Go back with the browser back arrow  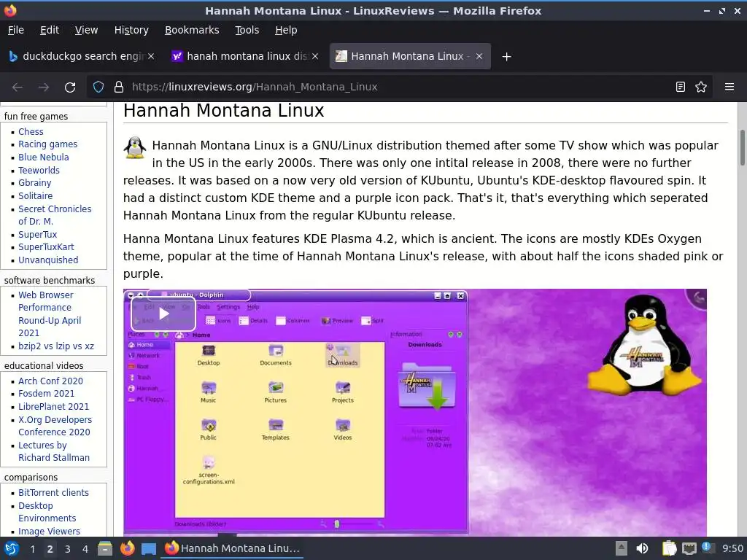point(18,87)
